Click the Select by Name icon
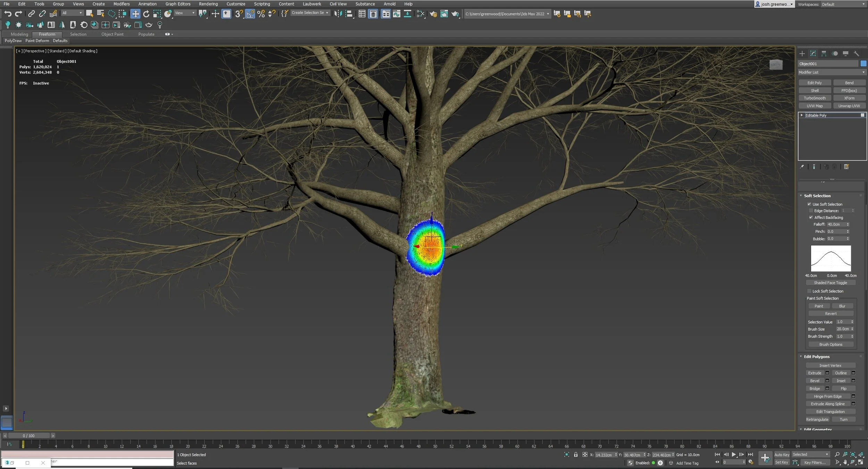This screenshot has height=469, width=868. [x=100, y=14]
